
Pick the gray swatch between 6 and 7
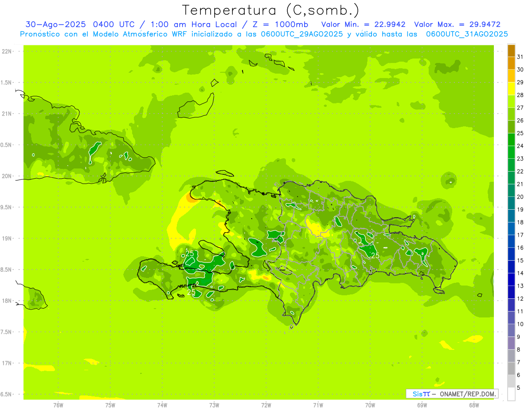point(511,368)
